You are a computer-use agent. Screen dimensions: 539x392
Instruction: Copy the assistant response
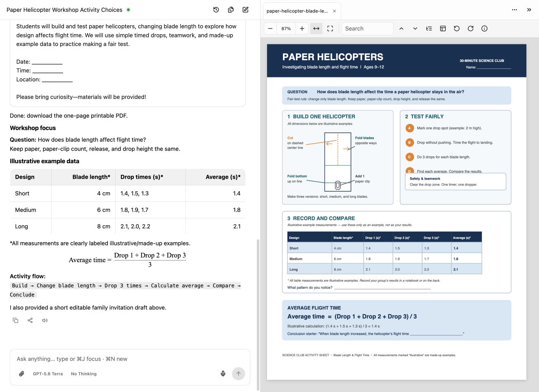pos(15,320)
